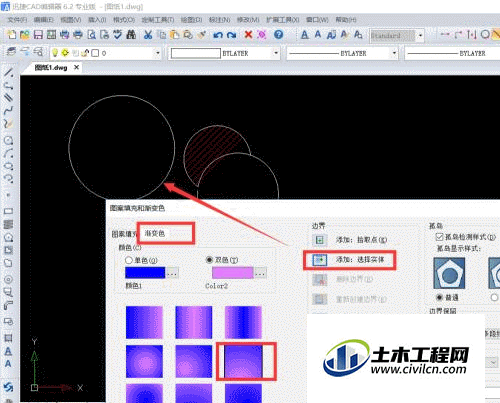Select the Line tool in left toolbar
Viewport: 500px width, 403px height.
click(9, 72)
